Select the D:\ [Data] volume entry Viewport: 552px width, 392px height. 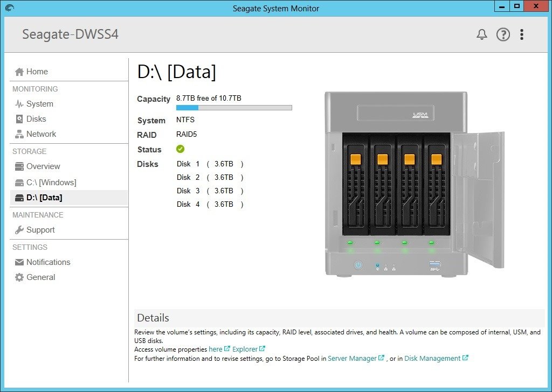(x=68, y=198)
